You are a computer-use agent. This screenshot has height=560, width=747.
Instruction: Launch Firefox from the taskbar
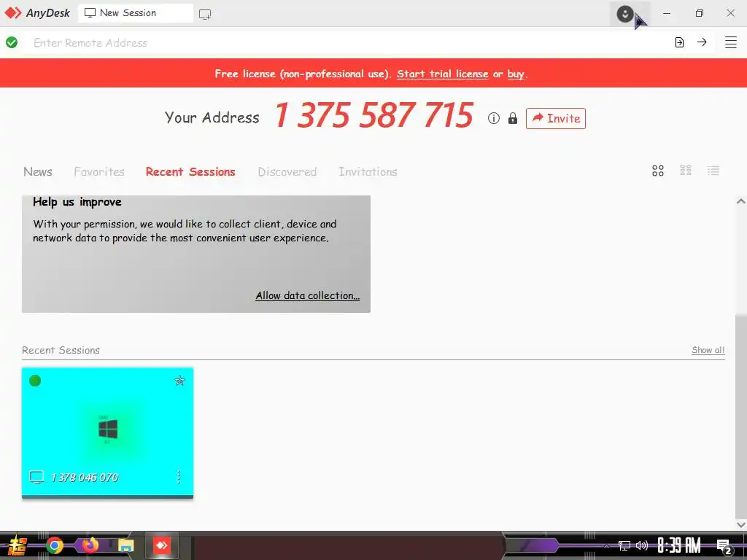90,545
